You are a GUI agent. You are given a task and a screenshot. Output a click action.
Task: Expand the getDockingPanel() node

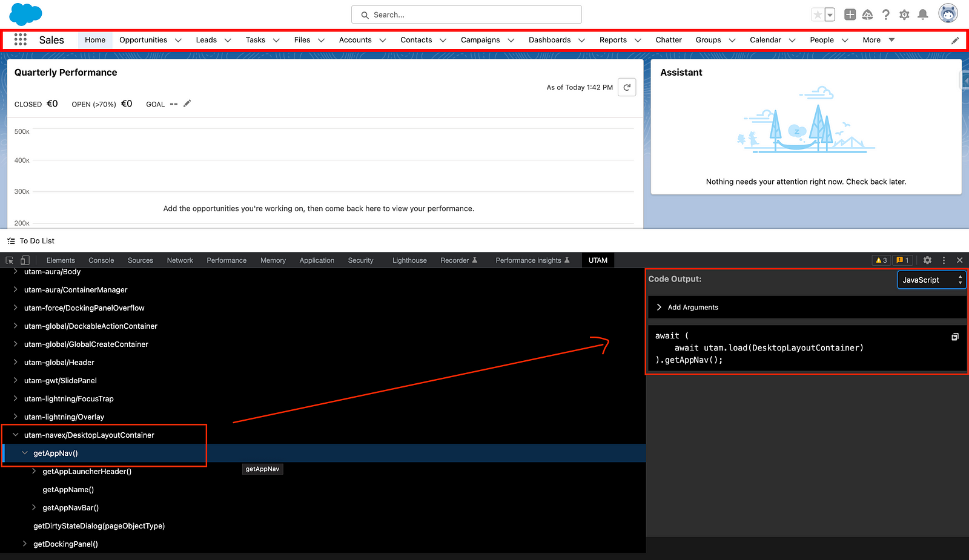[x=25, y=544]
